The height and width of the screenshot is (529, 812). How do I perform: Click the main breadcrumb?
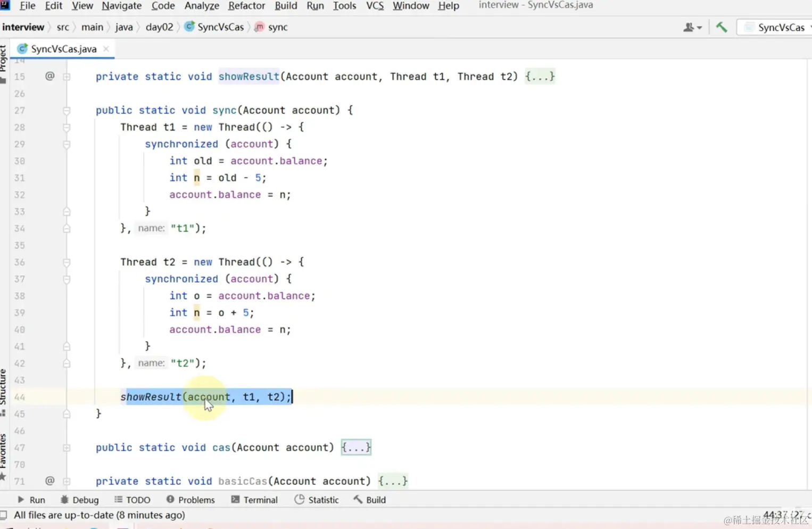point(92,27)
